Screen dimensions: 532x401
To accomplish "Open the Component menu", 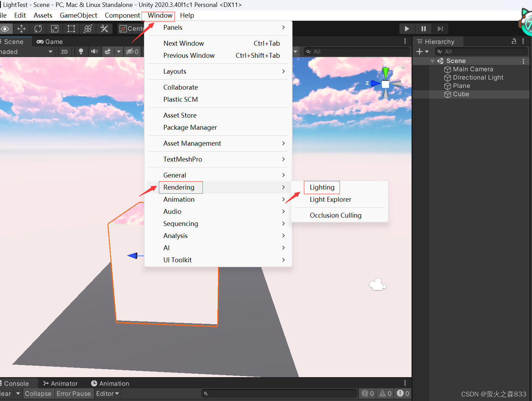I will pos(123,16).
